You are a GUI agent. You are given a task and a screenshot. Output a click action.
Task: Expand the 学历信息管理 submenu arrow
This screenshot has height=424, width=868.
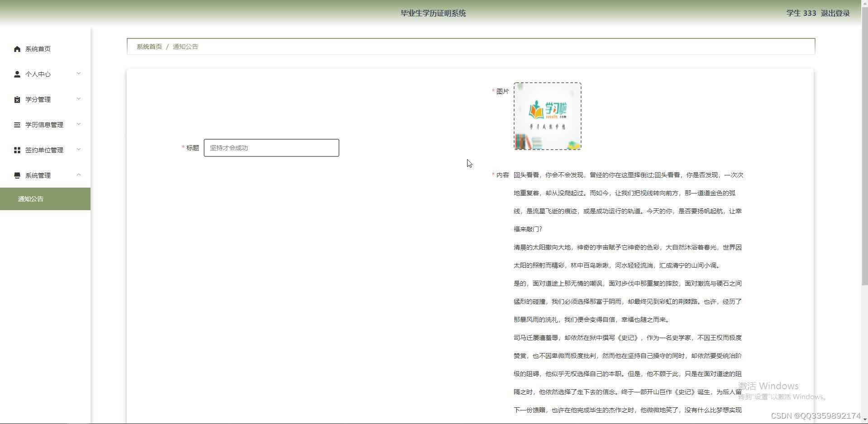[x=79, y=124]
